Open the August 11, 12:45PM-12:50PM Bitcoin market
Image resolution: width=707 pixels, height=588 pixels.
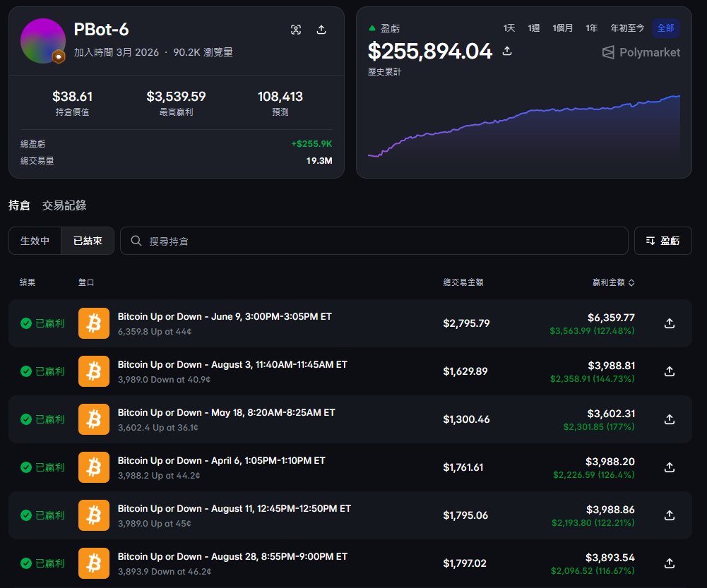[x=234, y=508]
